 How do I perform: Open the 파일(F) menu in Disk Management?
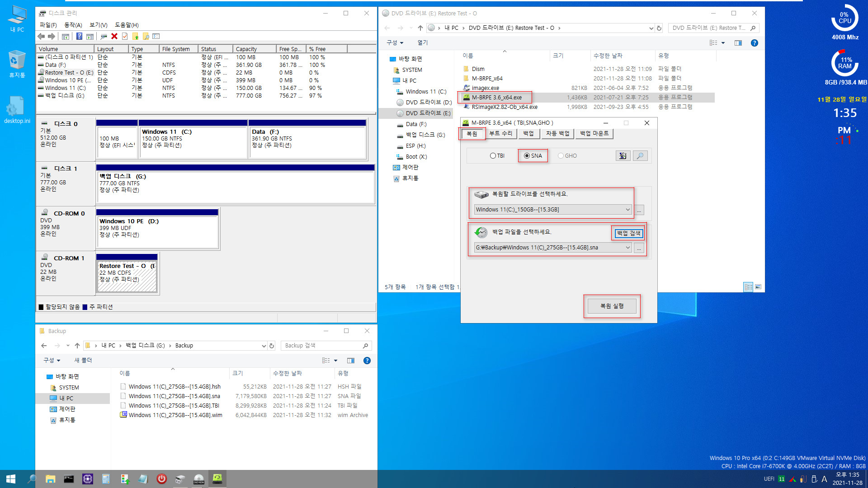coord(48,25)
